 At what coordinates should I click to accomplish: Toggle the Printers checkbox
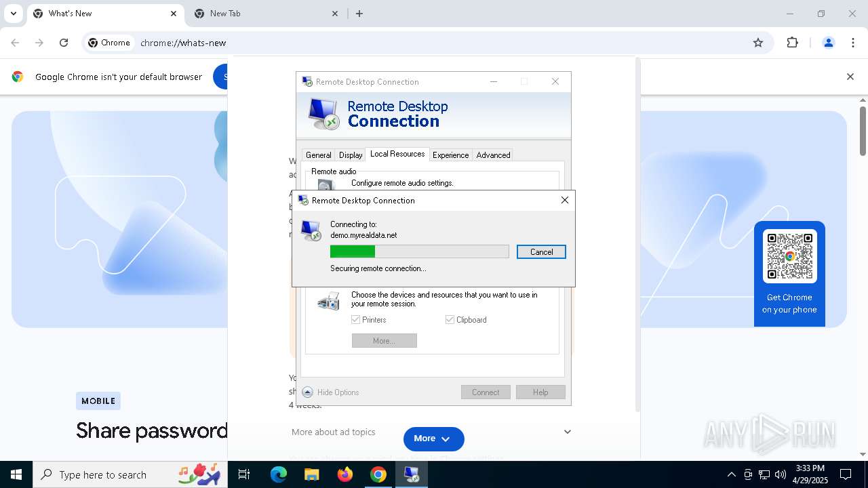[355, 319]
